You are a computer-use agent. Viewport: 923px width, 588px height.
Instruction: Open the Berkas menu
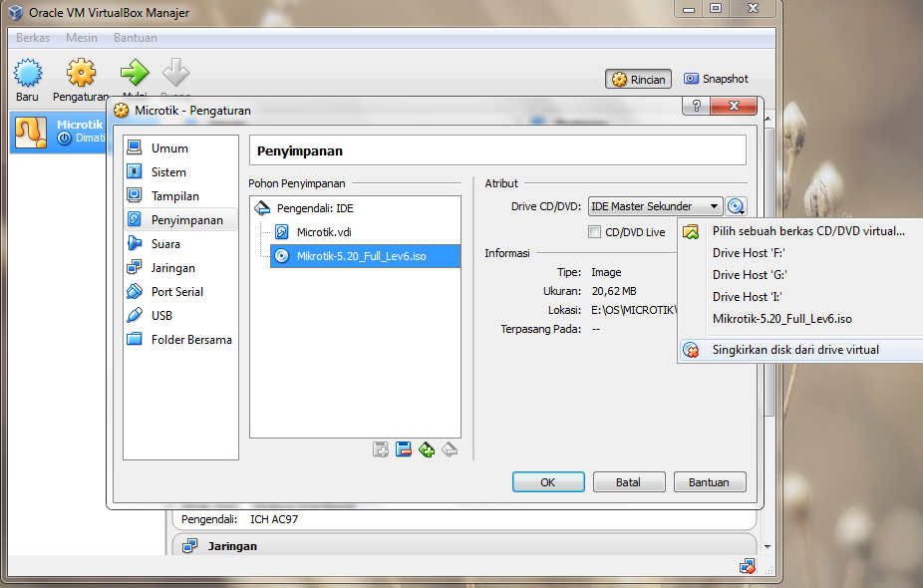pos(33,38)
